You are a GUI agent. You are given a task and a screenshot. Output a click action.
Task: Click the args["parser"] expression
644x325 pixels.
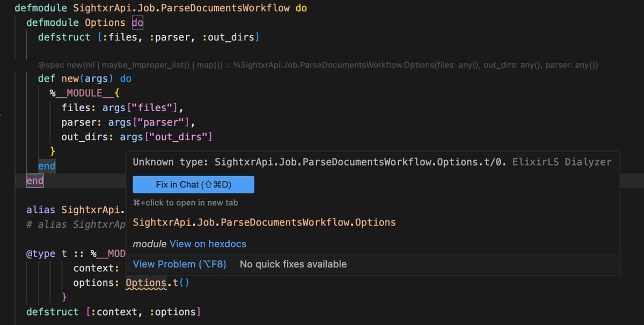pos(151,122)
